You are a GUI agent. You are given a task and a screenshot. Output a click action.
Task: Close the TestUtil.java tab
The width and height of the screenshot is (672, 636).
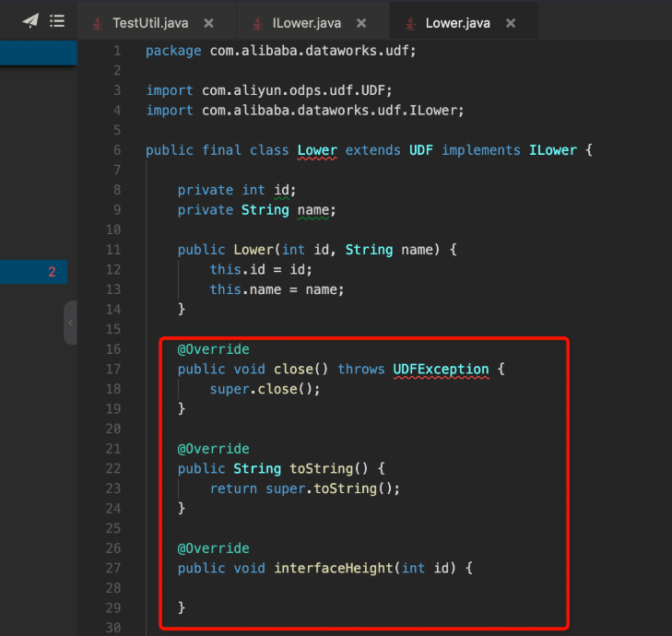click(x=208, y=23)
